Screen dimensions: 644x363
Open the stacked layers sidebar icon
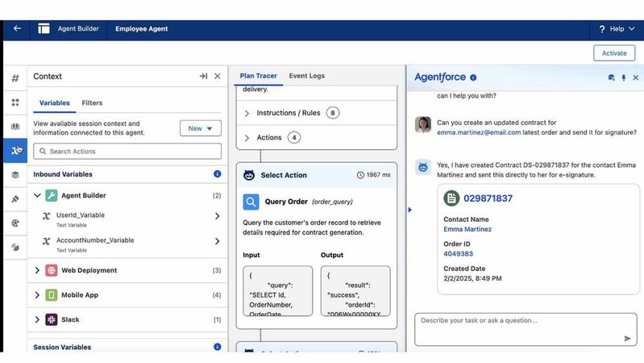click(x=15, y=175)
